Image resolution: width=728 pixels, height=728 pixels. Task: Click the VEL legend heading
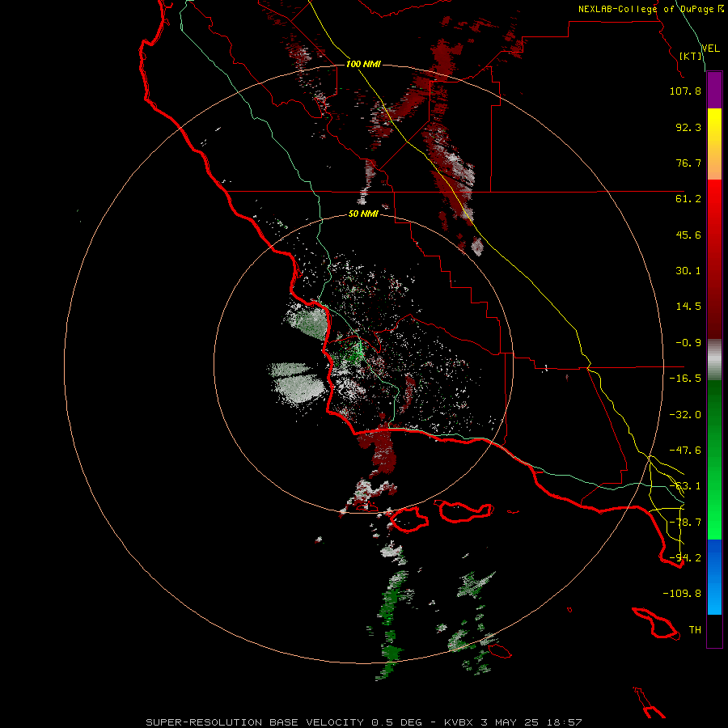710,49
